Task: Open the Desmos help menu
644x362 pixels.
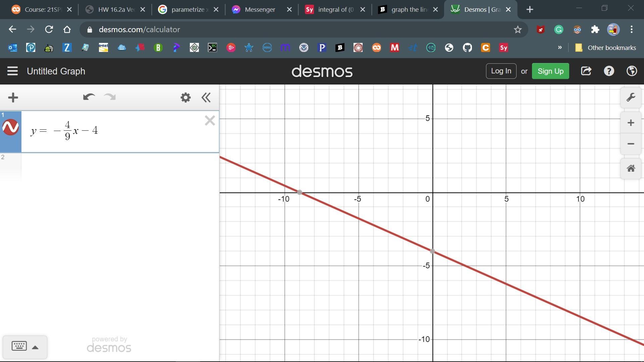Action: coord(609,71)
